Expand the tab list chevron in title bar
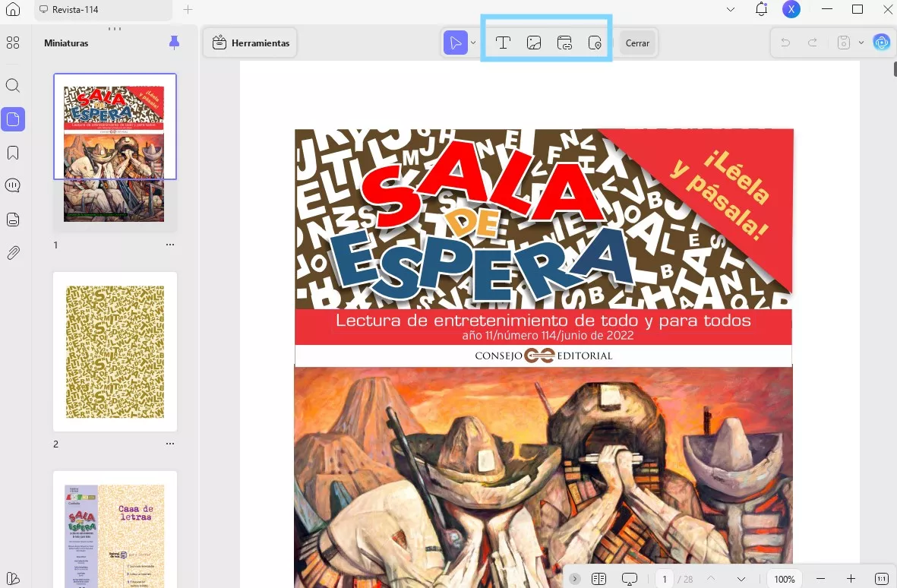The height and width of the screenshot is (588, 897). 731,10
